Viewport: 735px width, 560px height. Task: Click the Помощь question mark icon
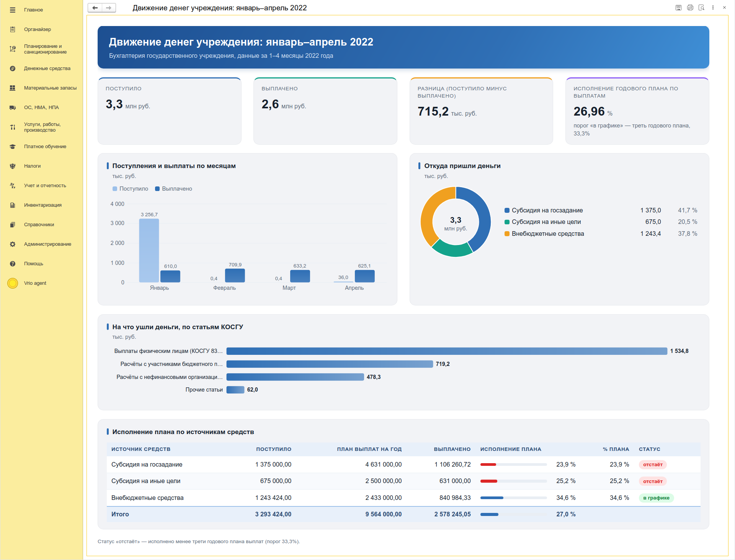[x=13, y=264]
